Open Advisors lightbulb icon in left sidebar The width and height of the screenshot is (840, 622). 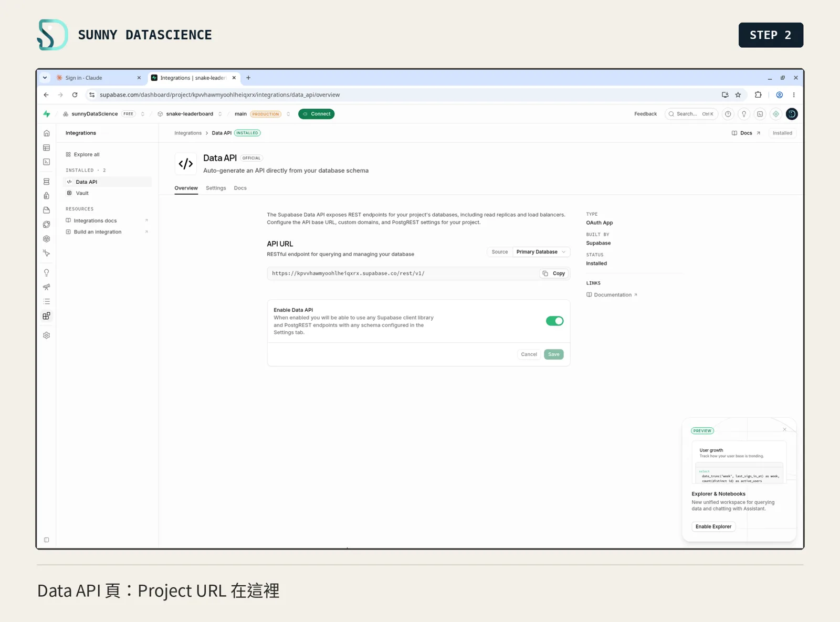coord(46,273)
